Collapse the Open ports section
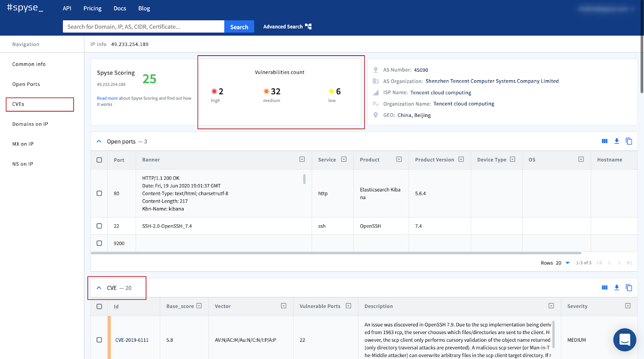The height and width of the screenshot is (359, 644). pyautogui.click(x=99, y=141)
